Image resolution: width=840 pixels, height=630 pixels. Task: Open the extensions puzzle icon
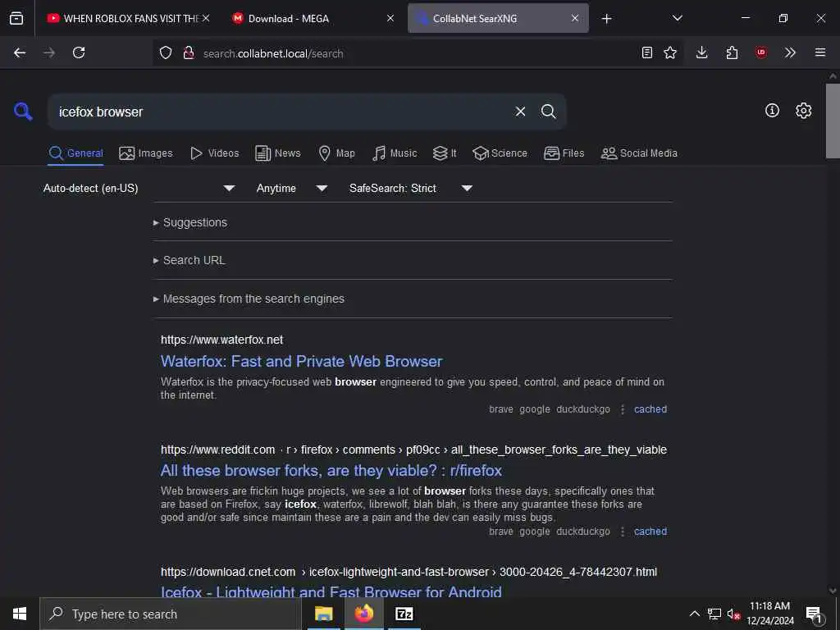732,52
